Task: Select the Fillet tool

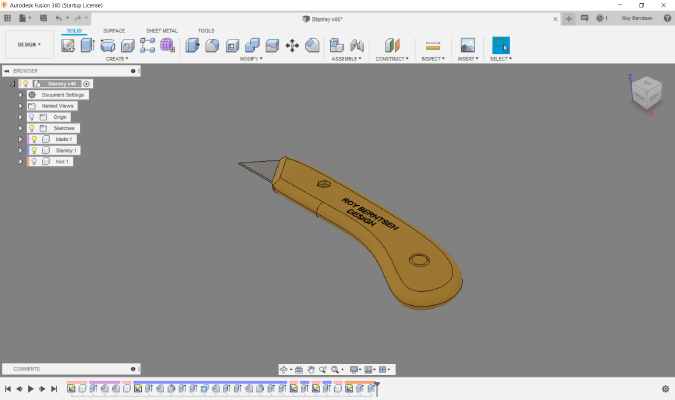Action: pos(212,45)
